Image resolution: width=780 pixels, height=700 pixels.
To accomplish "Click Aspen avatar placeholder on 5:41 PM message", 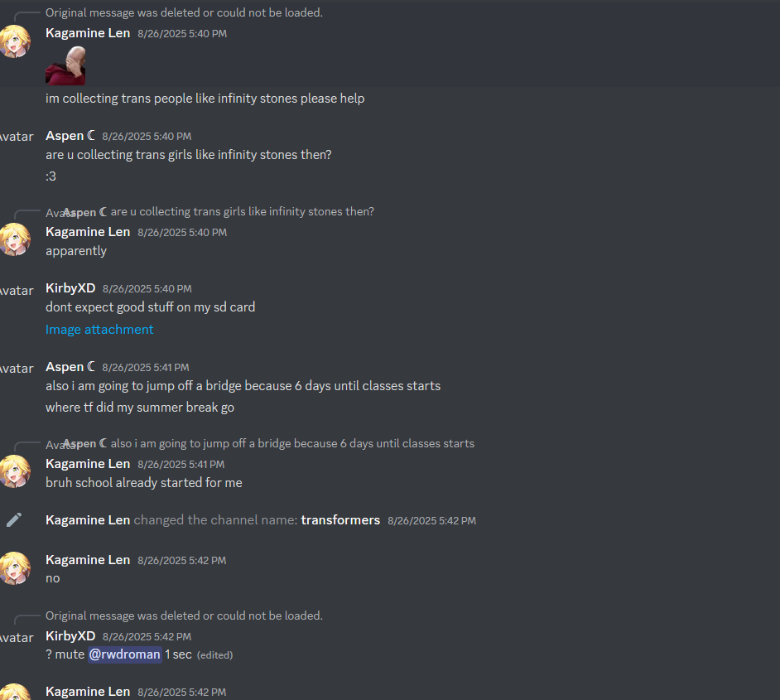I will click(x=17, y=369).
